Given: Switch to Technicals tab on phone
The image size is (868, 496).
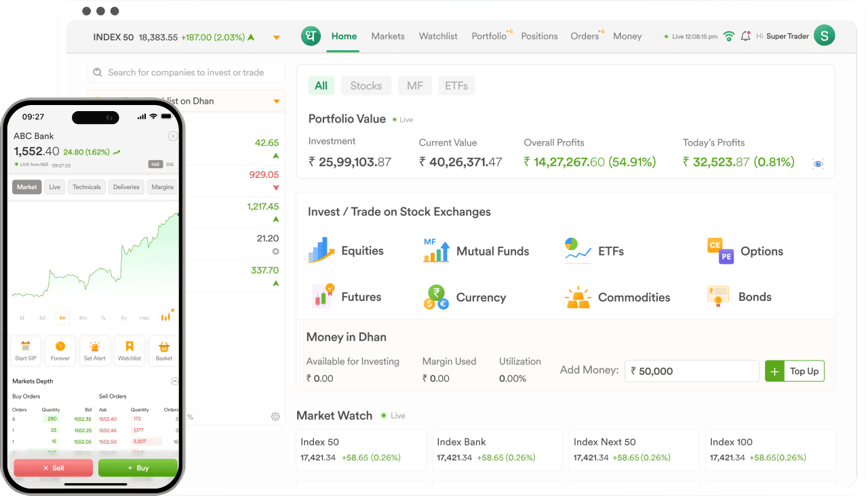Looking at the screenshot, I should (x=87, y=187).
